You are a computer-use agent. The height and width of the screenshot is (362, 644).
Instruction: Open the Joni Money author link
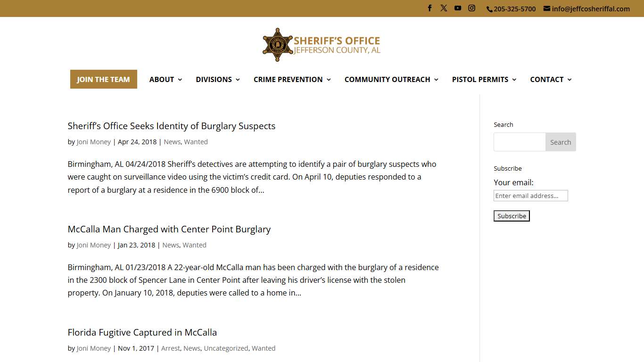tap(93, 141)
